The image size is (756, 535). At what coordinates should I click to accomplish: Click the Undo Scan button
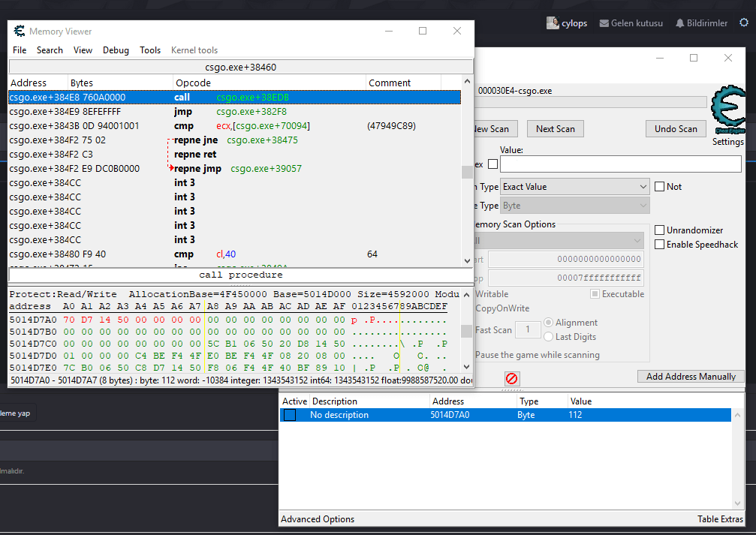point(676,129)
